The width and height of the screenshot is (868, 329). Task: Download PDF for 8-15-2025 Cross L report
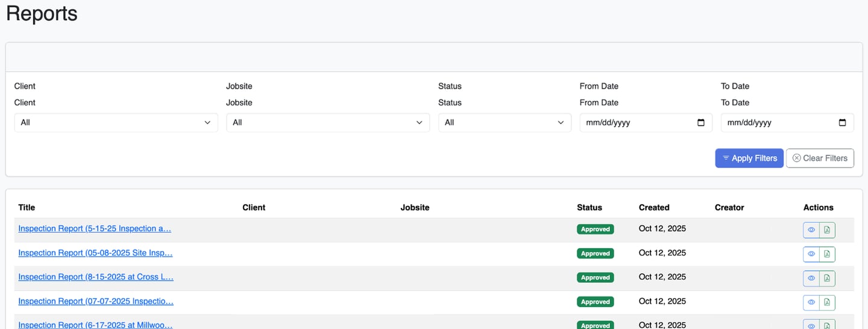827,278
